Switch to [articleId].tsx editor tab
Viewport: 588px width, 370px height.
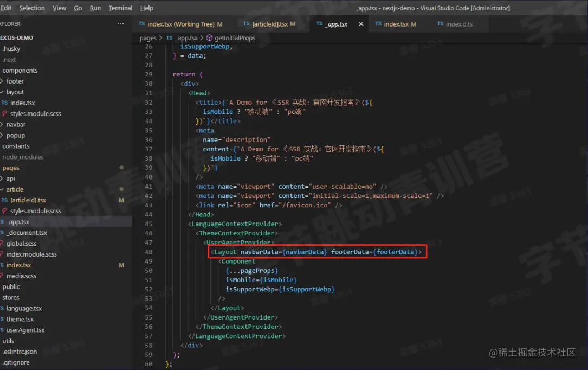click(x=269, y=24)
